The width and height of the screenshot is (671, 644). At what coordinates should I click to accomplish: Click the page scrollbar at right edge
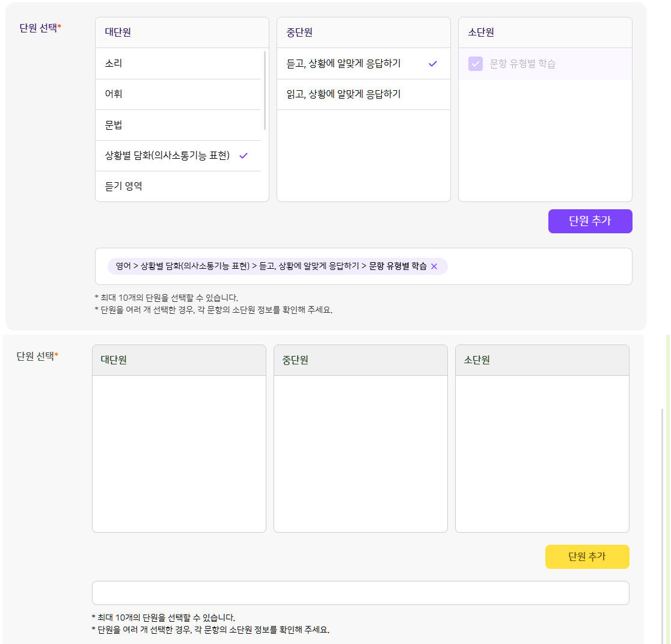click(x=663, y=526)
